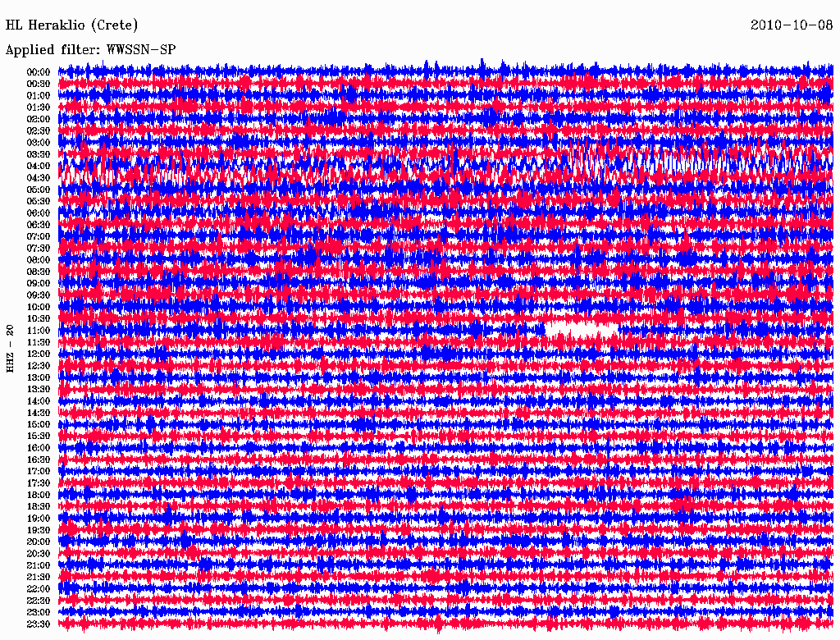The image size is (840, 640).
Task: Select the 11:30 time label
Action: click(39, 342)
